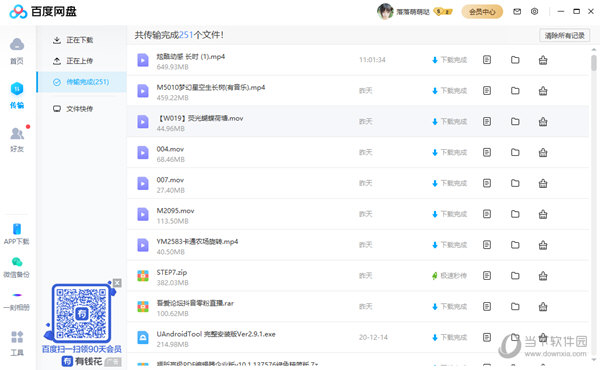Viewport: 600px width, 370px height.
Task: Open file icon for M2095.mov row
Action: pyautogui.click(x=487, y=214)
